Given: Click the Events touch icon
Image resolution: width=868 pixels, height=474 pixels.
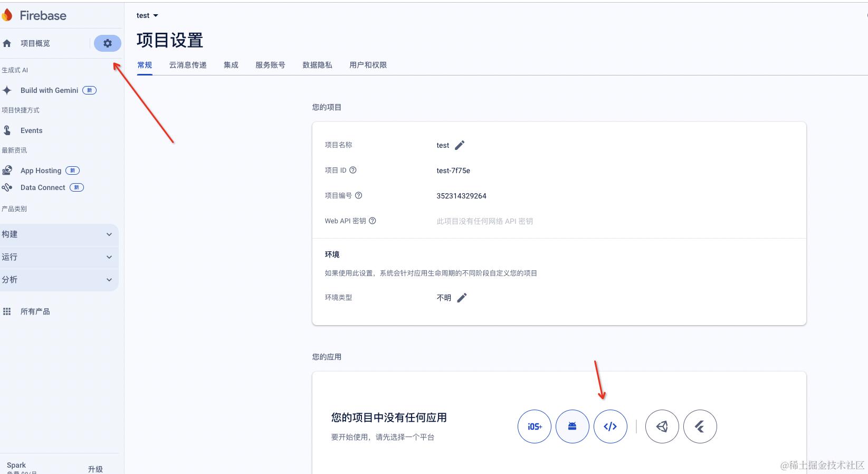Looking at the screenshot, I should click(7, 130).
